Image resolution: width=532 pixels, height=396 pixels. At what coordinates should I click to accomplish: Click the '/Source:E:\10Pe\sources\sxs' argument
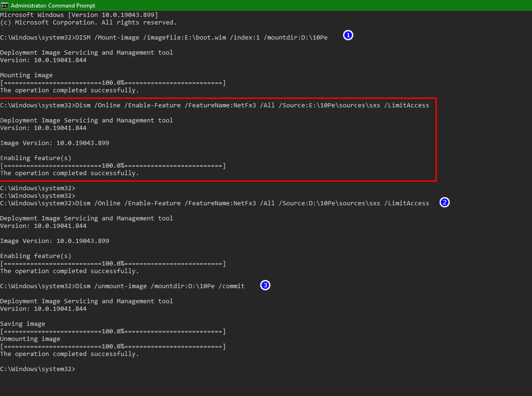pos(330,105)
